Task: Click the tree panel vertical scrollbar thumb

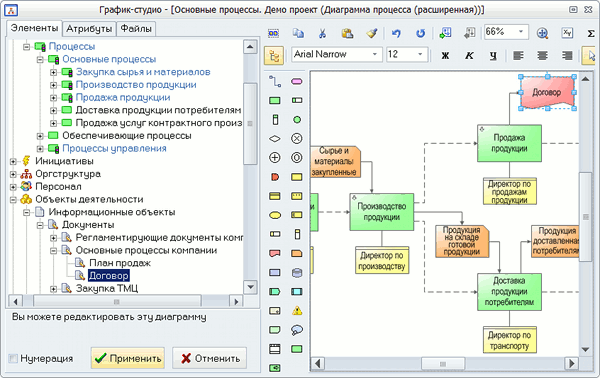Action: point(250,124)
